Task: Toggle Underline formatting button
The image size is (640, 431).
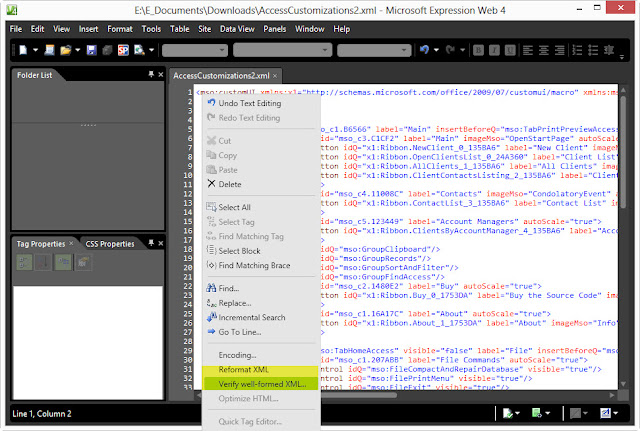Action: [510, 50]
